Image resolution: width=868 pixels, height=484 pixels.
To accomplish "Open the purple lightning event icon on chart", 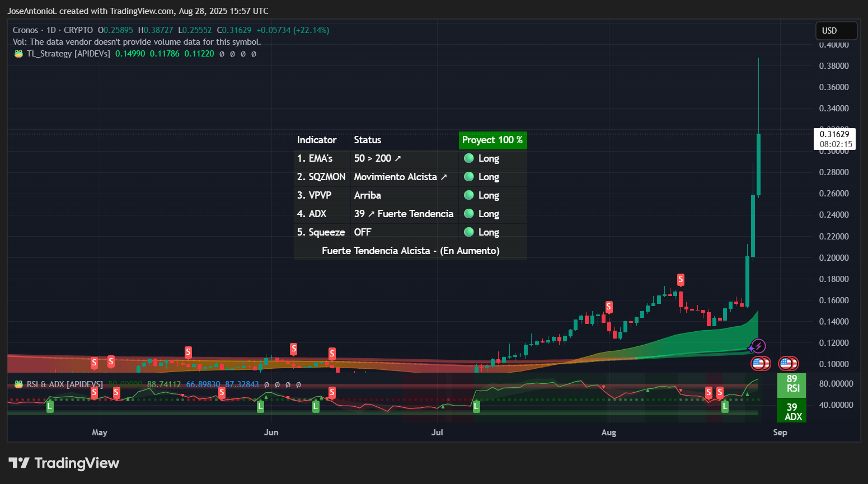I will point(758,346).
